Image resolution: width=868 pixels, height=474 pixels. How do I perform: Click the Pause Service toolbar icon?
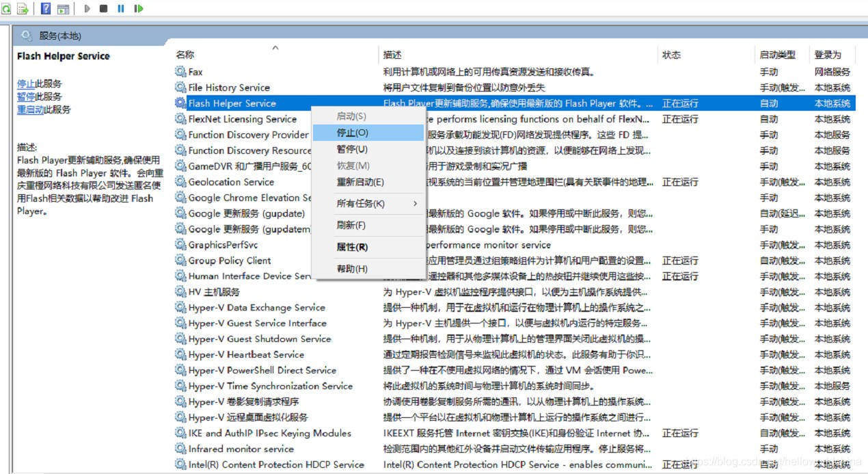[x=121, y=9]
